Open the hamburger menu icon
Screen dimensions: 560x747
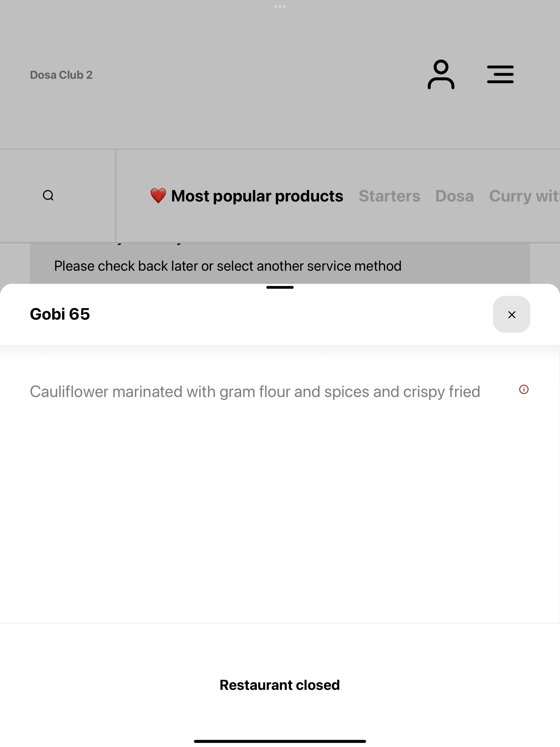coord(500,75)
